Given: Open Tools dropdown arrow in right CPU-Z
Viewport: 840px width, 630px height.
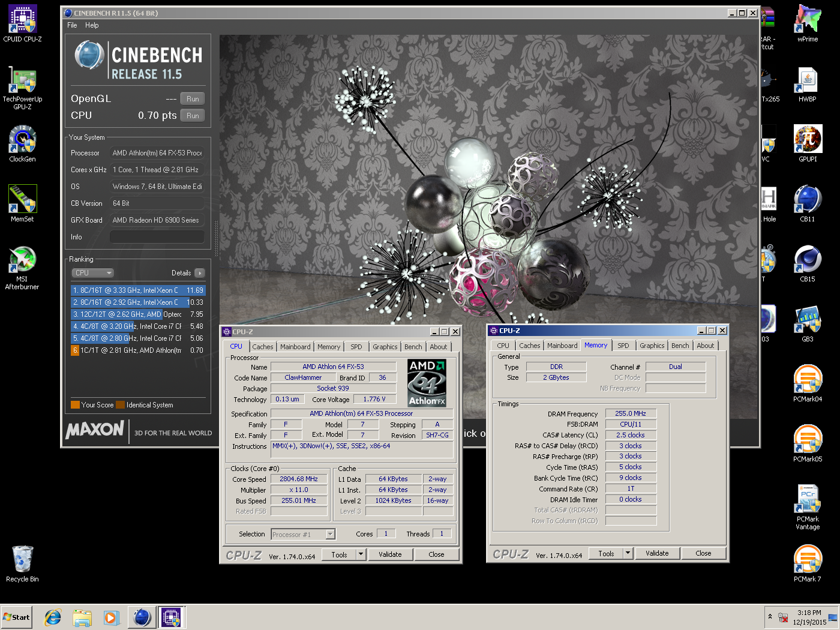Looking at the screenshot, I should (628, 553).
